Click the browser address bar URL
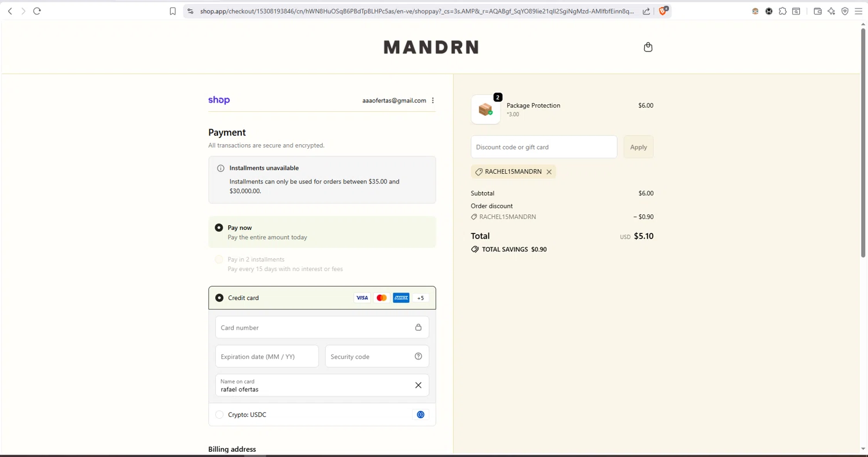Viewport: 868px width, 457px height. pos(417,11)
